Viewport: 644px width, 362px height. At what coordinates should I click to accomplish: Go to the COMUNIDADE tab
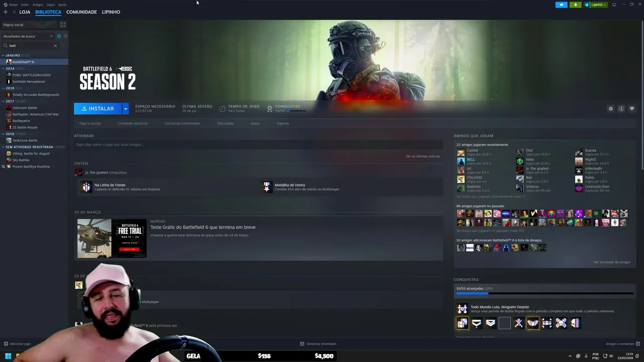[82, 12]
